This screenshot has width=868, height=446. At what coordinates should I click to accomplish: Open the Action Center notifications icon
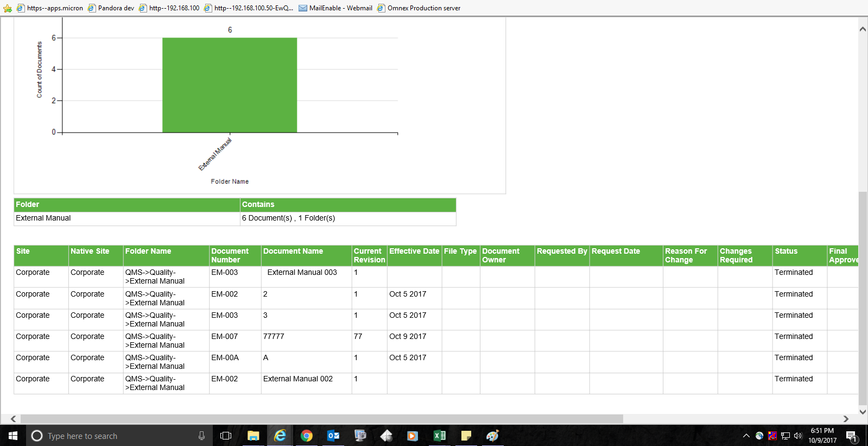(x=851, y=436)
